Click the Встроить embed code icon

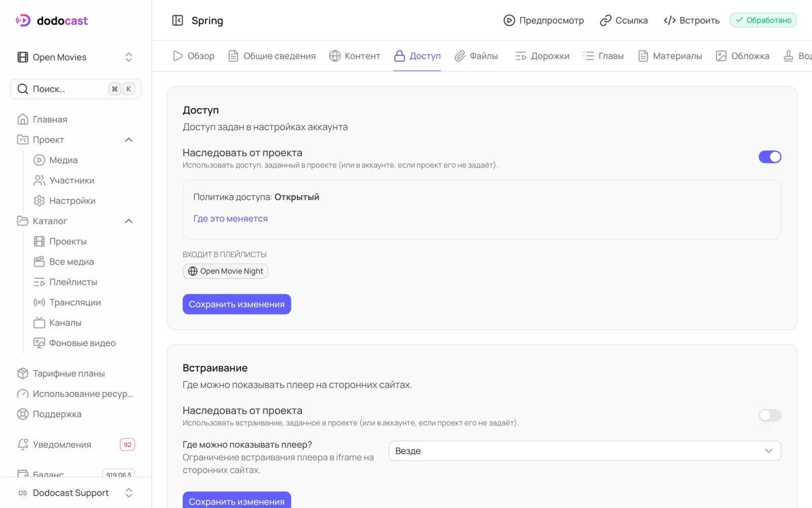(x=670, y=20)
